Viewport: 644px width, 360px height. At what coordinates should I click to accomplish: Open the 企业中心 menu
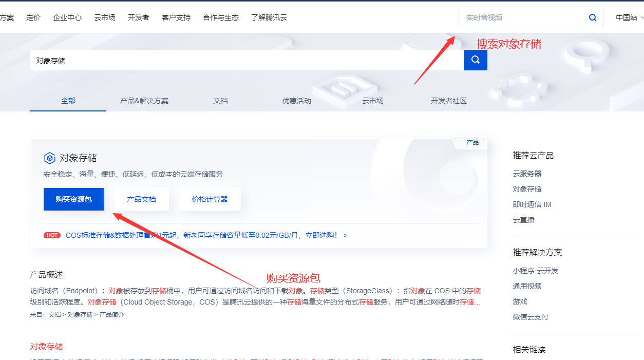(67, 17)
